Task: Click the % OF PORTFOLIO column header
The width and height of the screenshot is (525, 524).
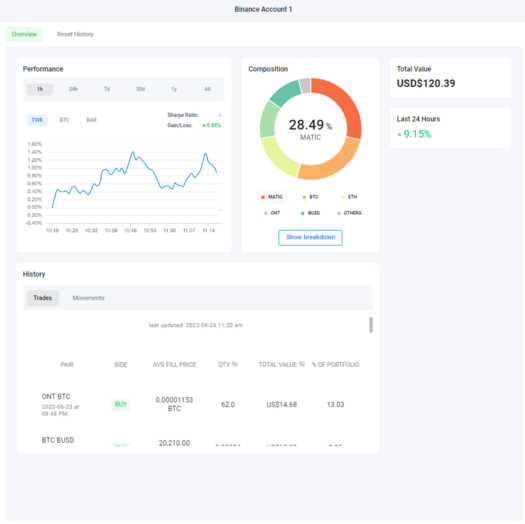Action: (335, 364)
